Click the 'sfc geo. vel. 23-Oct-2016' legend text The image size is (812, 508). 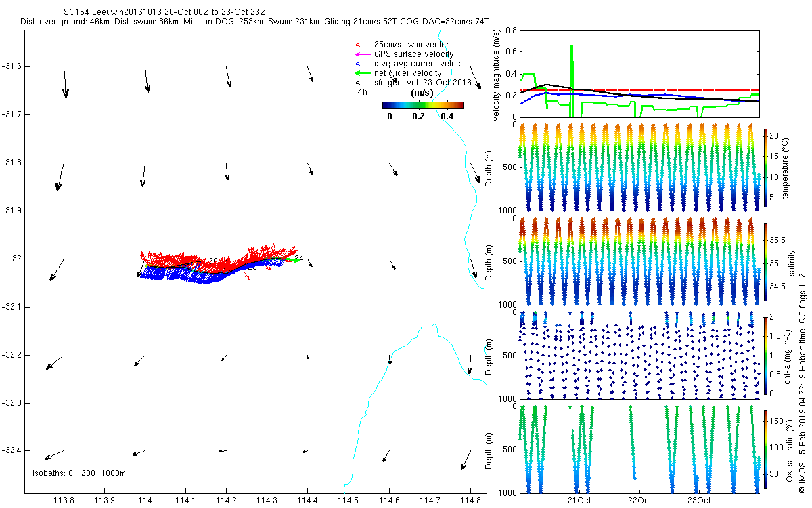[423, 82]
